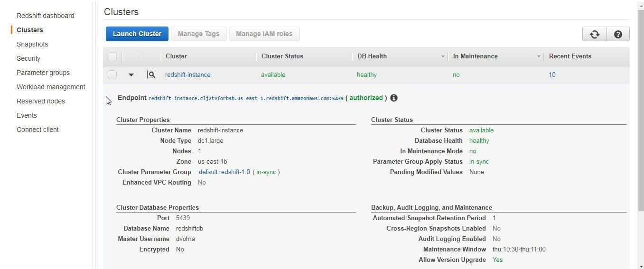Click the Manage IAM roles button
Screen dimensions: 644x269
264,34
